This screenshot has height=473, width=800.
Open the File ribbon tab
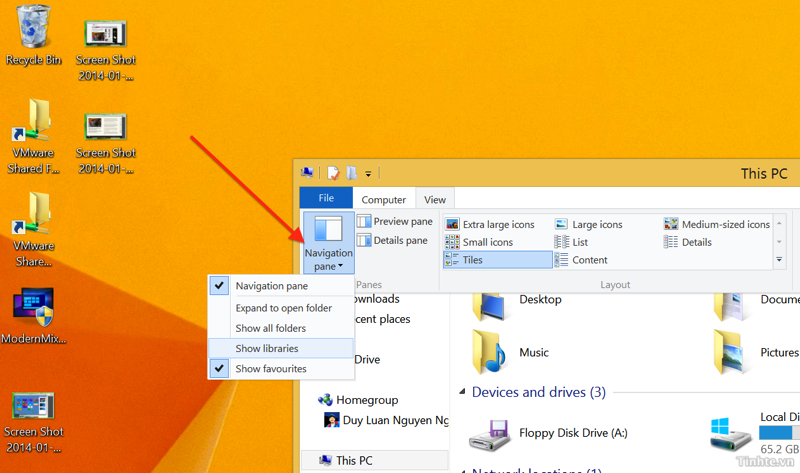click(326, 198)
